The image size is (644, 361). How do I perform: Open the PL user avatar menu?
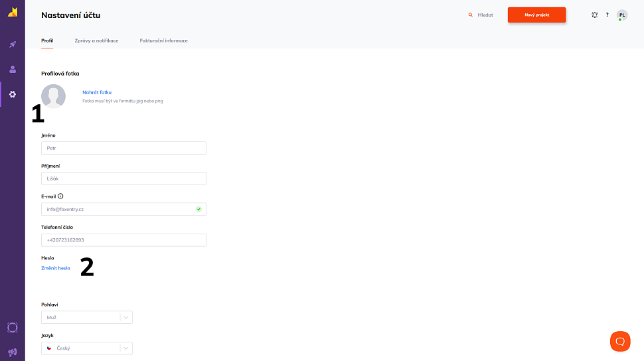click(621, 15)
